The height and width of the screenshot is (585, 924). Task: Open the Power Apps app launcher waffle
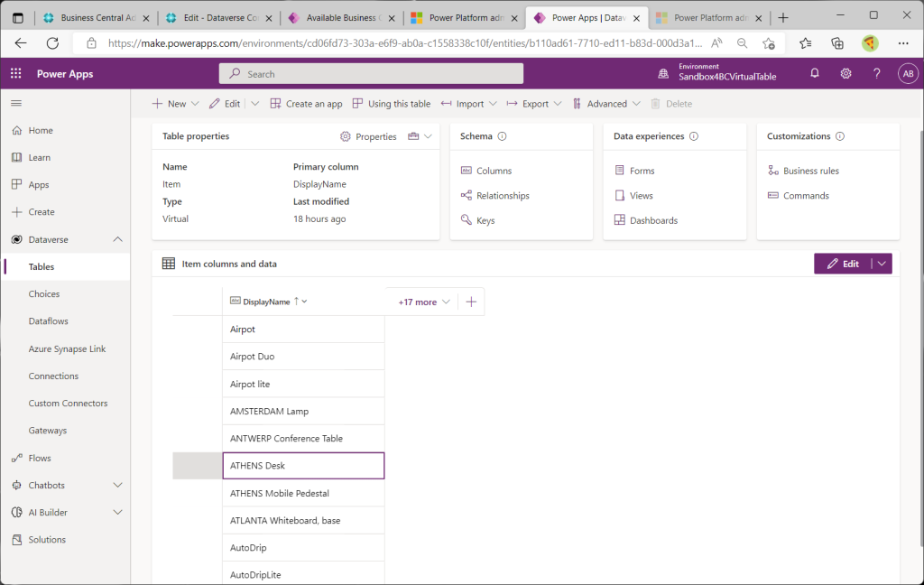pyautogui.click(x=16, y=74)
